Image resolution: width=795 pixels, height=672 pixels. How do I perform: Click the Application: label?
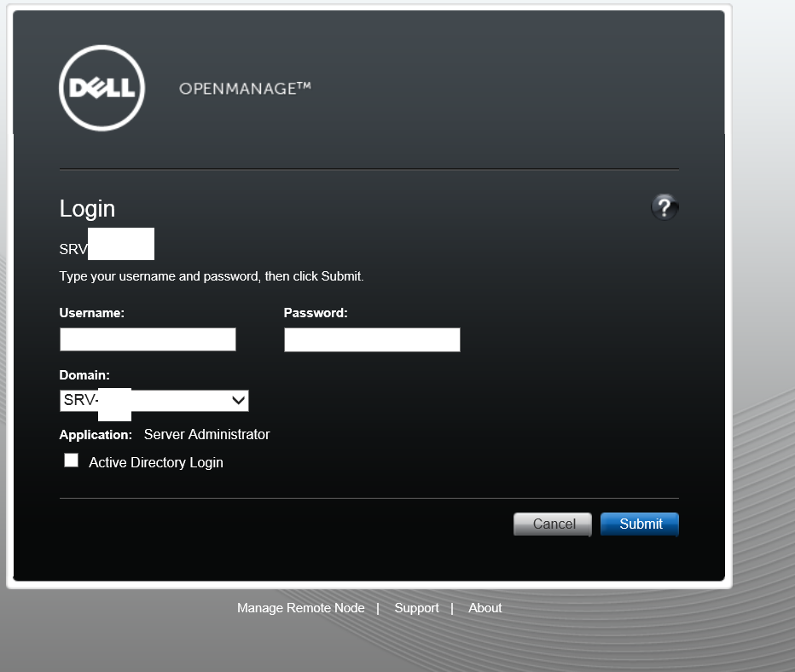point(96,435)
